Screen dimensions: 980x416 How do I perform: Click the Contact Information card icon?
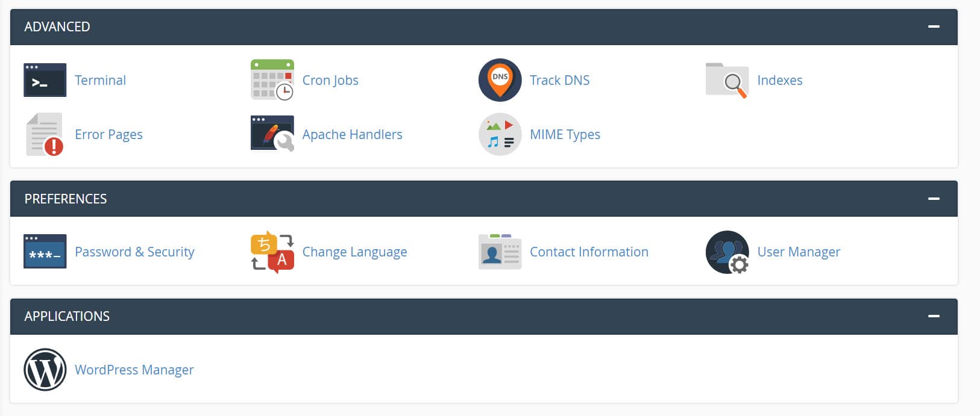click(500, 252)
